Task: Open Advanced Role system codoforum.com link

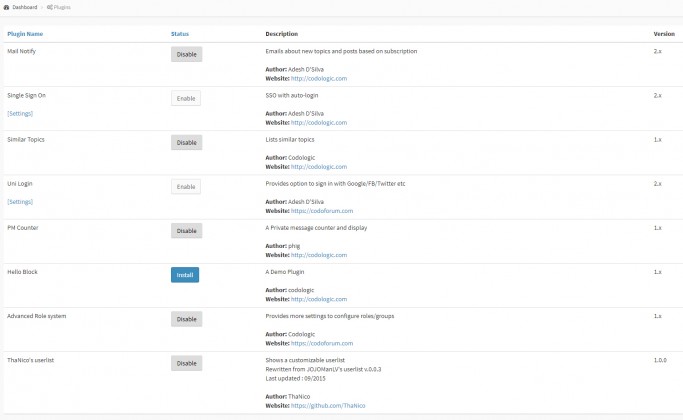Action: pos(322,343)
